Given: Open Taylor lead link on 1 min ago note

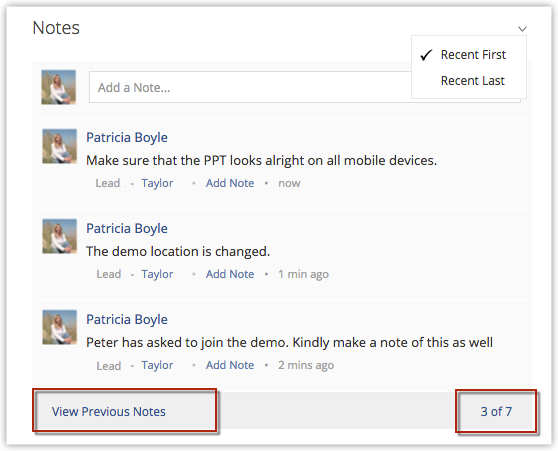Looking at the screenshot, I should point(157,274).
